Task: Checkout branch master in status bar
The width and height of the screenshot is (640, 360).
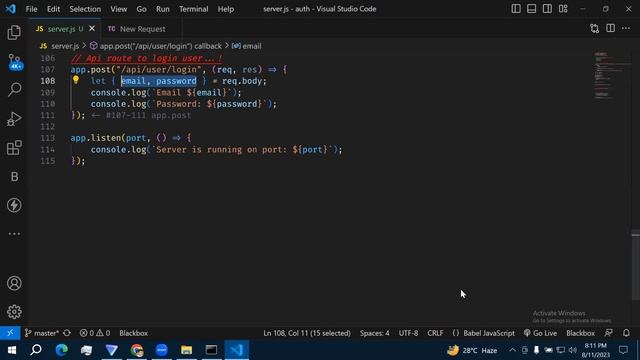Action: 42,333
